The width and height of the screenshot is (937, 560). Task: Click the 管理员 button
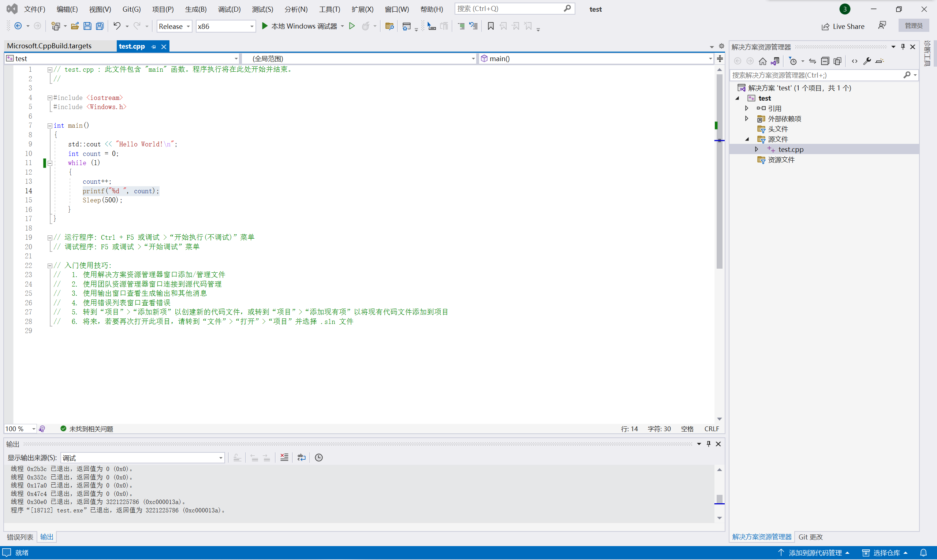click(914, 26)
